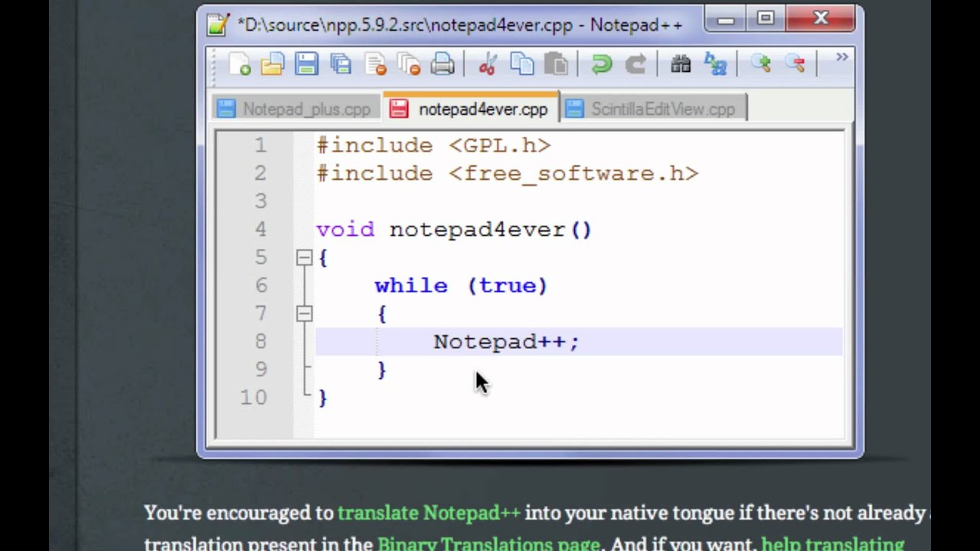The image size is (980, 551).
Task: Click the 'void' keyword on line 4
Action: point(345,230)
